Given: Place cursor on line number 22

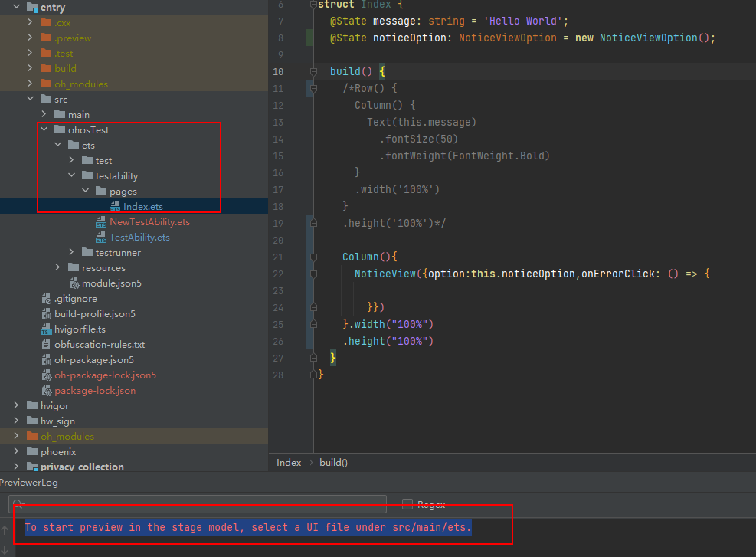Looking at the screenshot, I should point(278,274).
